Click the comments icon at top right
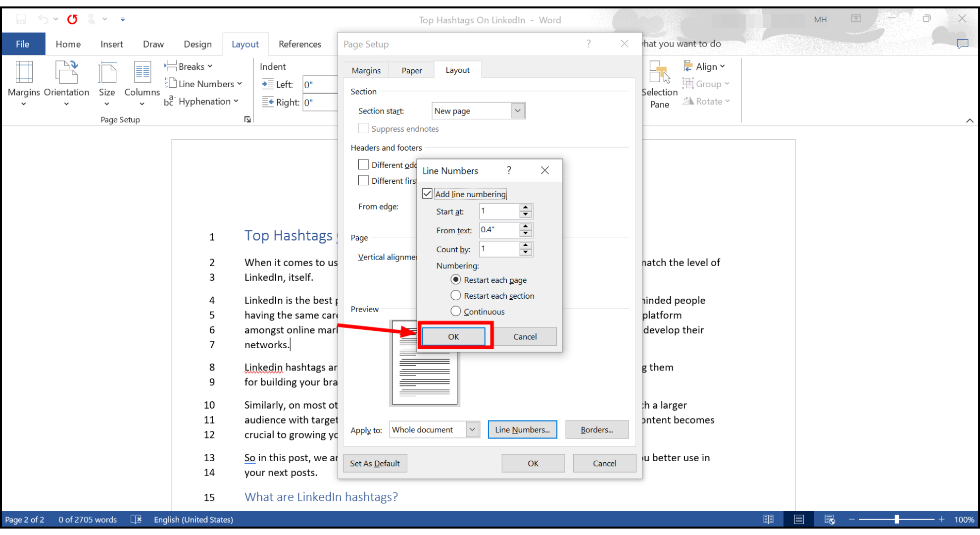 (x=962, y=44)
